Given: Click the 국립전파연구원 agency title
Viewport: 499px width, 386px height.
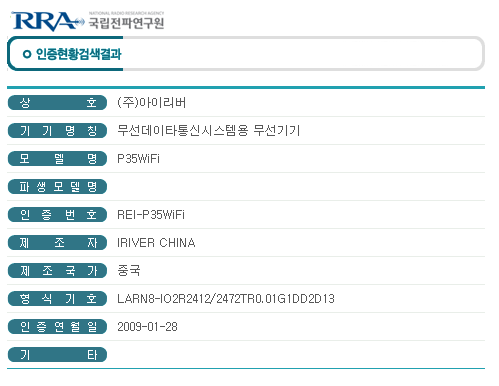Looking at the screenshot, I should click(x=126, y=23).
